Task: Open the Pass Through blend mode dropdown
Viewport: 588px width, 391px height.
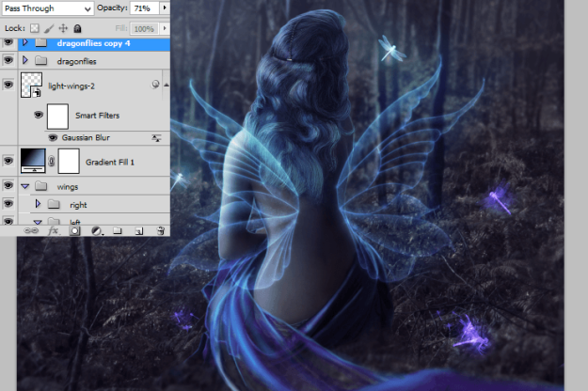Action: pyautogui.click(x=47, y=8)
